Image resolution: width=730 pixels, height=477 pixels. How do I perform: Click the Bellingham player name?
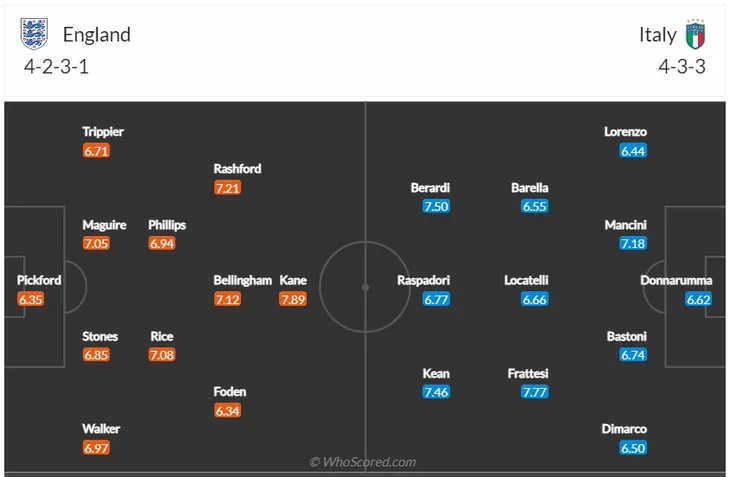point(243,280)
